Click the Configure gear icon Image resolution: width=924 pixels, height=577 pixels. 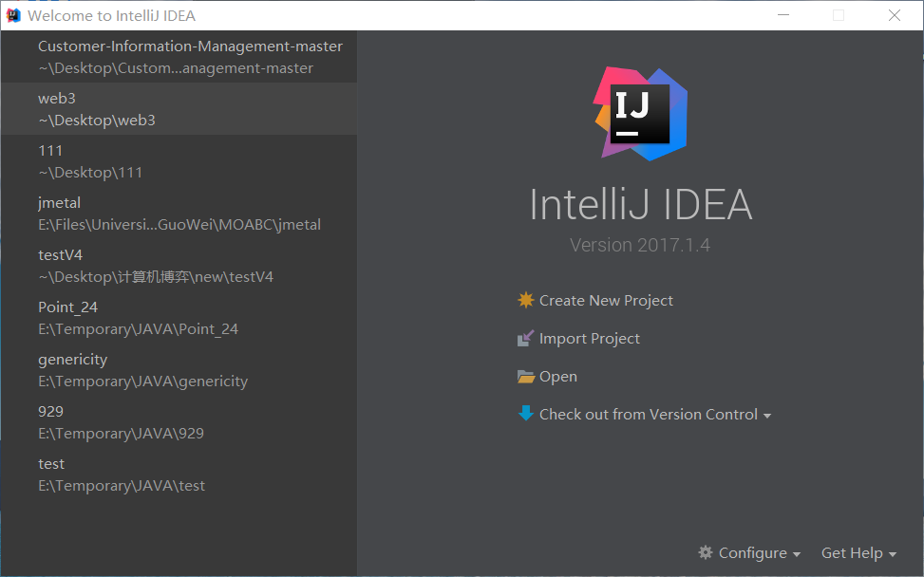pyautogui.click(x=706, y=552)
